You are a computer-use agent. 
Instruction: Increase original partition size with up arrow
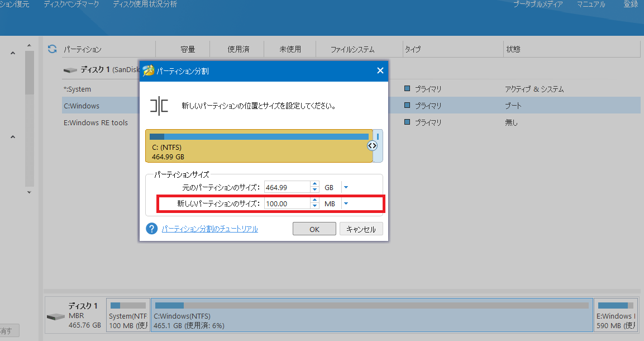[x=314, y=184]
